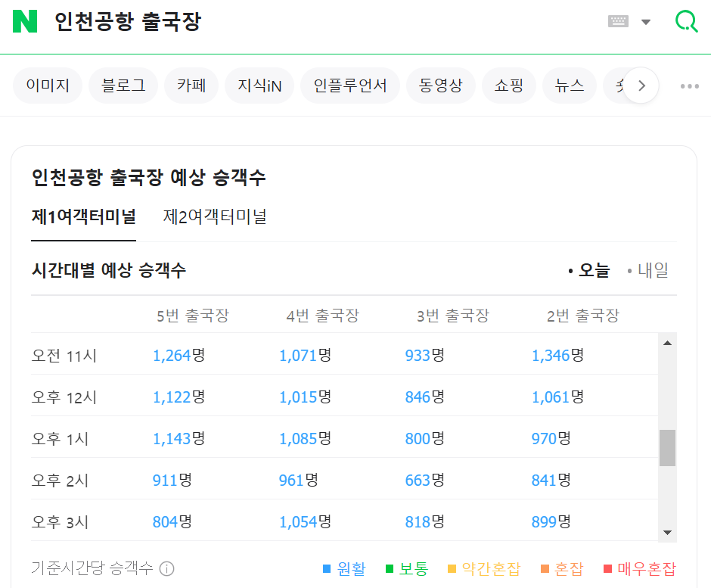Switch to 제2여객터미널 tab
Screen dimensions: 711x588
tap(215, 217)
